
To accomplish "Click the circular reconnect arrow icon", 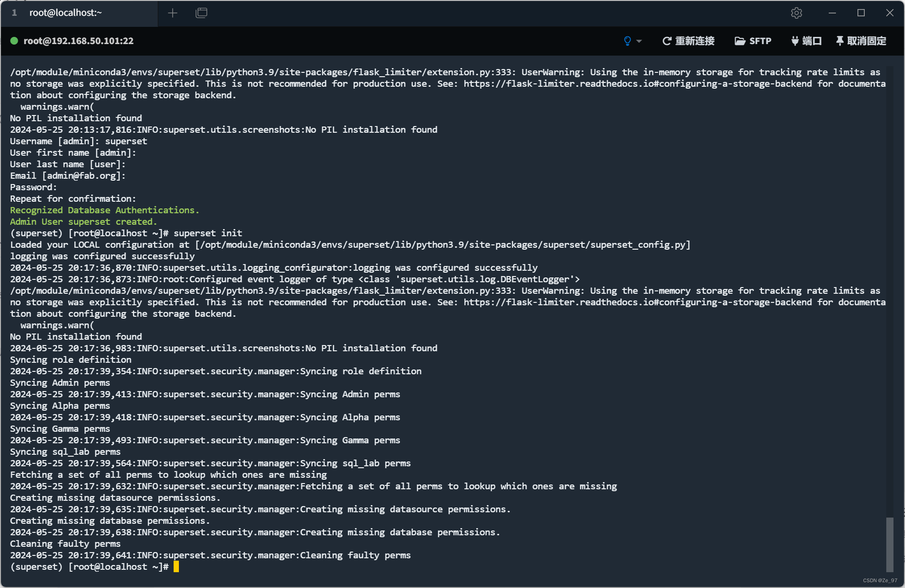I will tap(667, 41).
